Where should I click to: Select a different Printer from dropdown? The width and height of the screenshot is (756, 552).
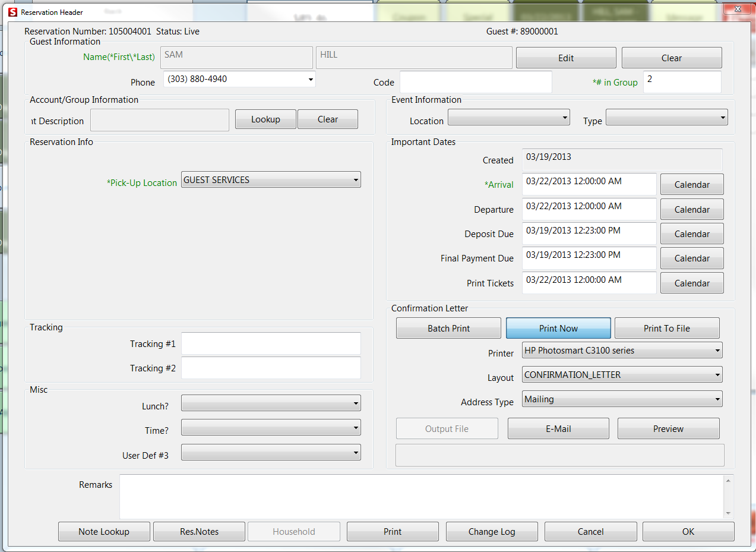[622, 351]
